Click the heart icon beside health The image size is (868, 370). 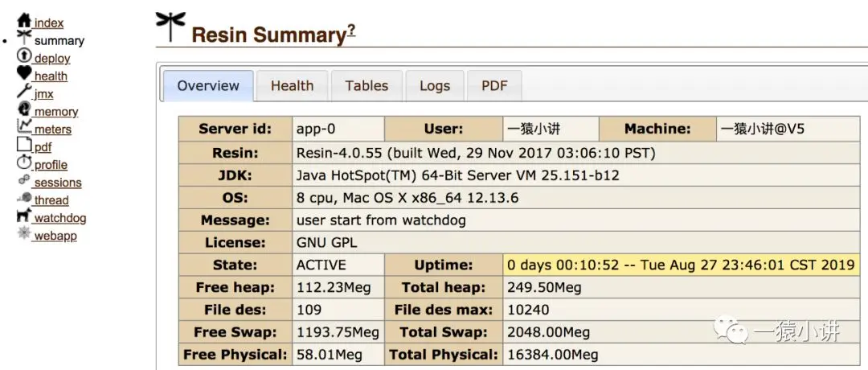[x=24, y=73]
